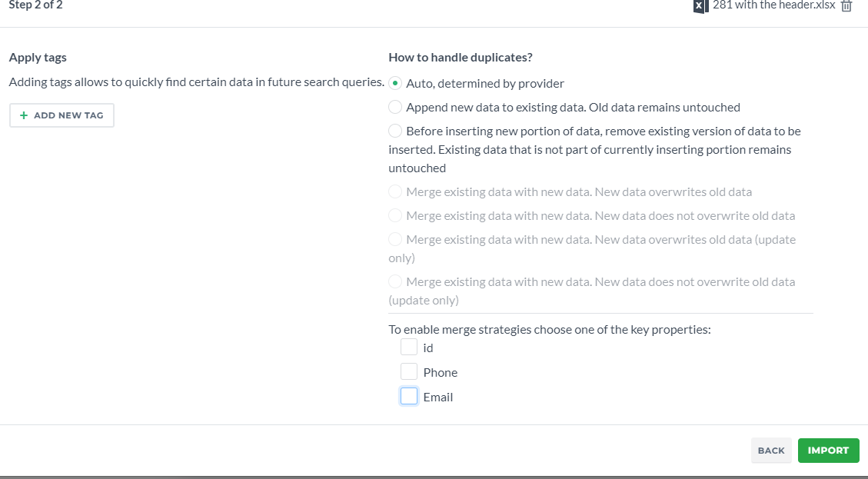Viewport: 868px width, 479px height.
Task: Click the How to handle duplicates heading
Action: pos(461,58)
